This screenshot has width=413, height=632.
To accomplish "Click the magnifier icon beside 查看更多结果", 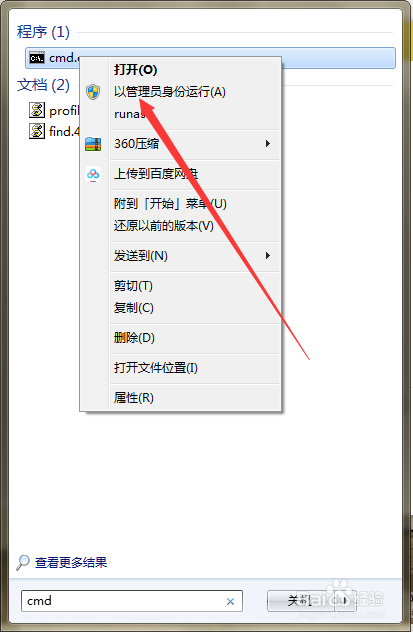I will (23, 562).
